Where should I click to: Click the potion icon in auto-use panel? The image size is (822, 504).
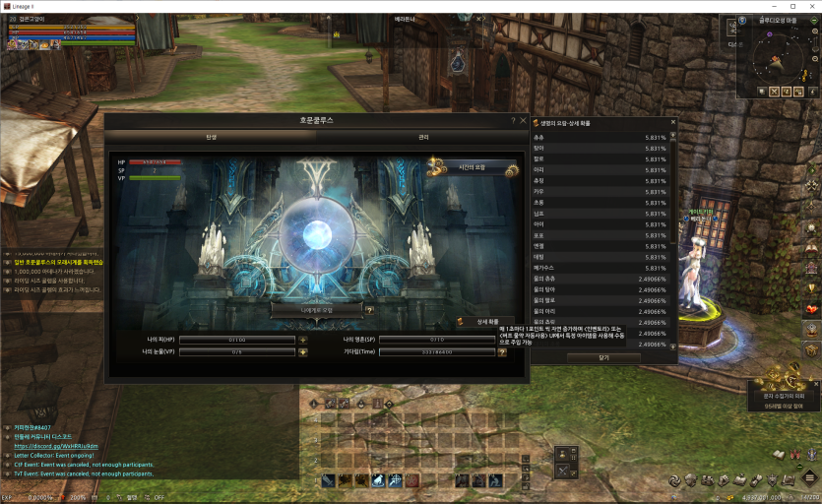[x=562, y=455]
